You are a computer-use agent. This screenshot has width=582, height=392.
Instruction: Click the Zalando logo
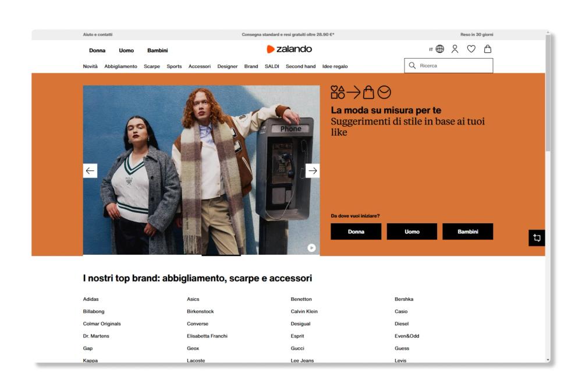(x=289, y=49)
